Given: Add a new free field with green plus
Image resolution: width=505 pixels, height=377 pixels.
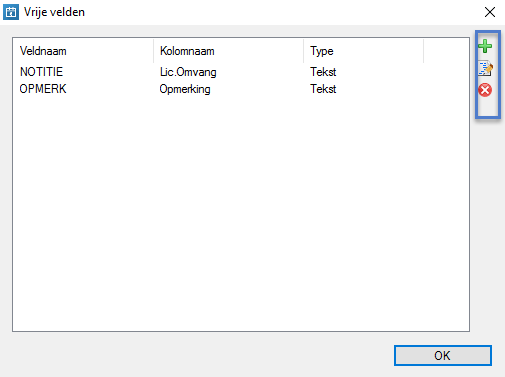Looking at the screenshot, I should (x=485, y=46).
